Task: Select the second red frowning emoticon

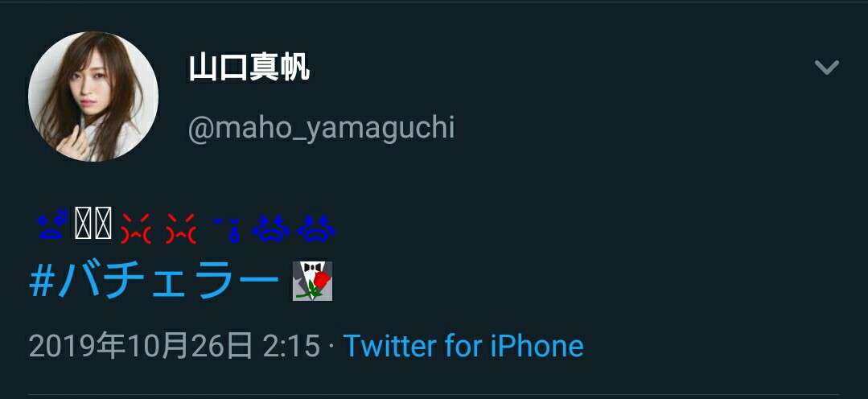Action: (180, 228)
